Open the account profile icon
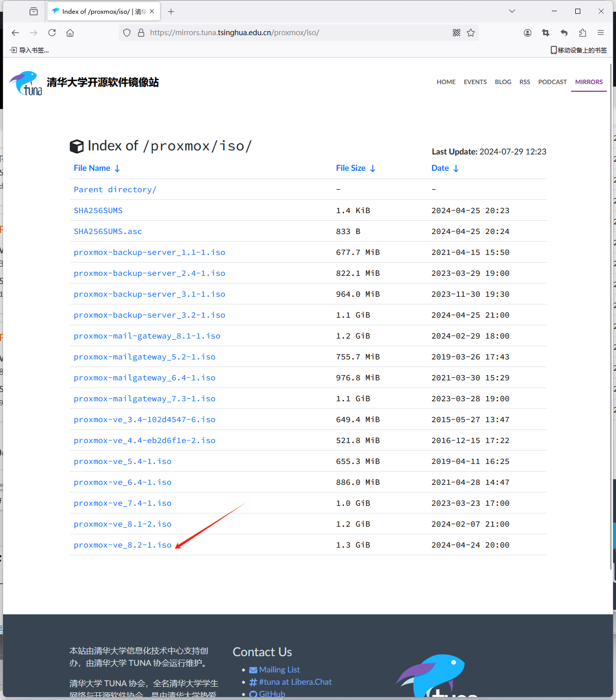616x700 pixels. pos(527,33)
